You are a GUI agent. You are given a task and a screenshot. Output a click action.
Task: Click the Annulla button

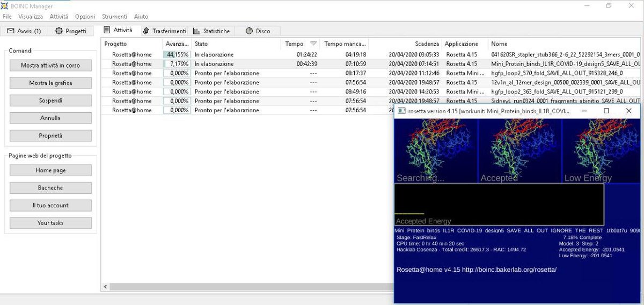pos(50,118)
